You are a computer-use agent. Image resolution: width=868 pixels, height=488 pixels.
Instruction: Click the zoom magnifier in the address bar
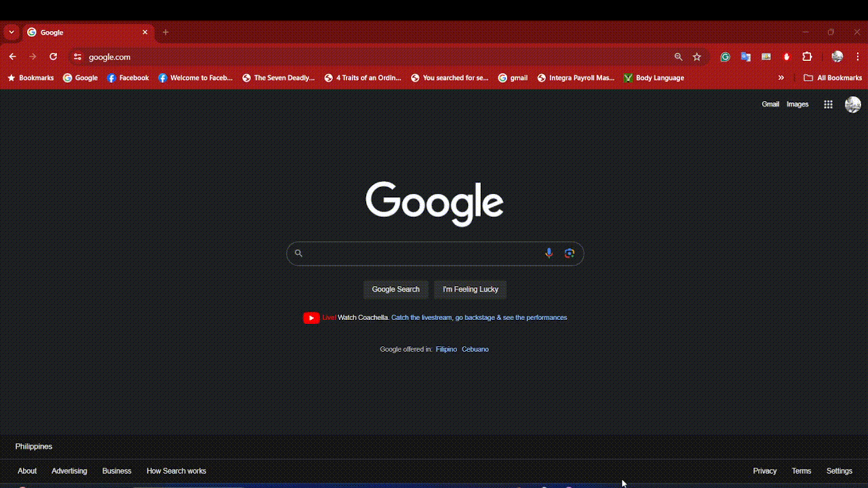678,57
